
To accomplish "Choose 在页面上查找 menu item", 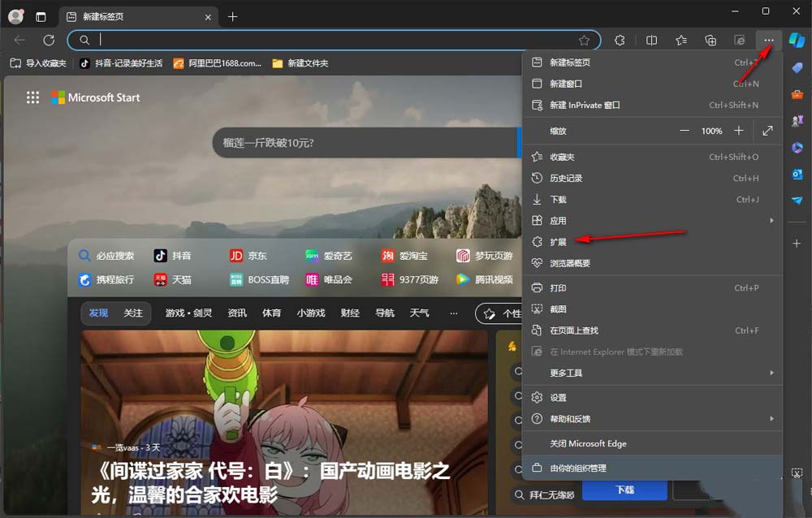I will (x=651, y=330).
